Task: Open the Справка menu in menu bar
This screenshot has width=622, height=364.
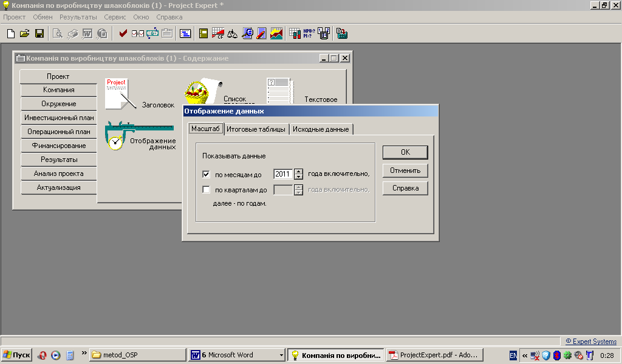Action: point(169,17)
